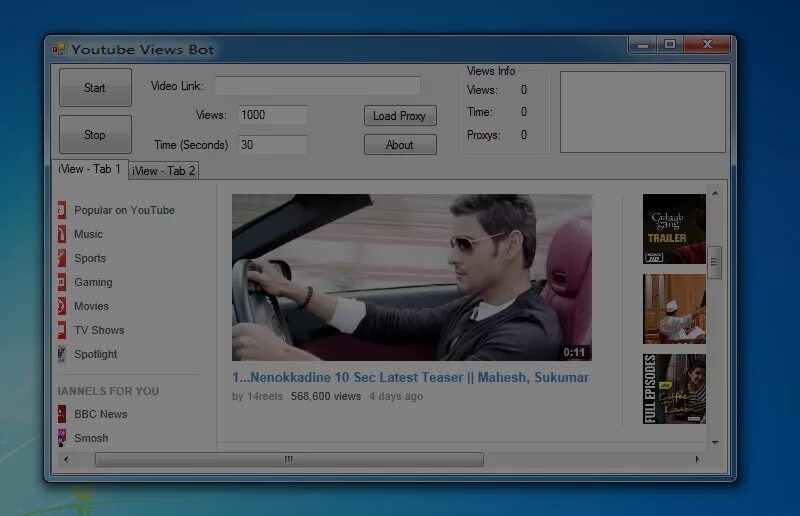Switch to iView - Tab 1
The width and height of the screenshot is (800, 516).
coord(90,169)
